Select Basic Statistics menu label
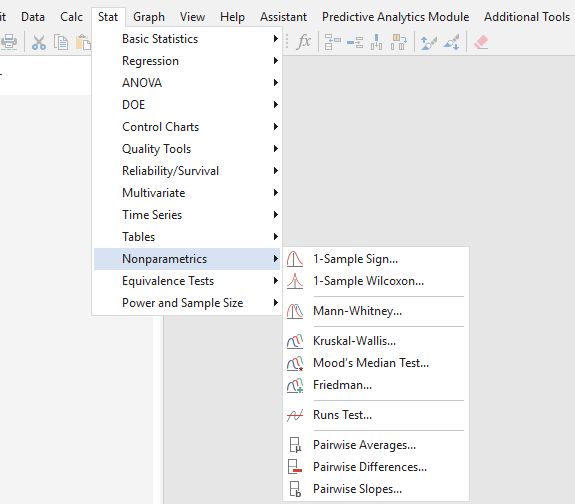Image resolution: width=575 pixels, height=504 pixels. pyautogui.click(x=160, y=39)
